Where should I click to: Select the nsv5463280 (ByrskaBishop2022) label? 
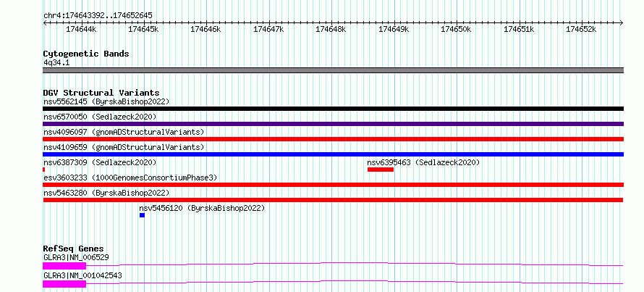click(x=106, y=193)
